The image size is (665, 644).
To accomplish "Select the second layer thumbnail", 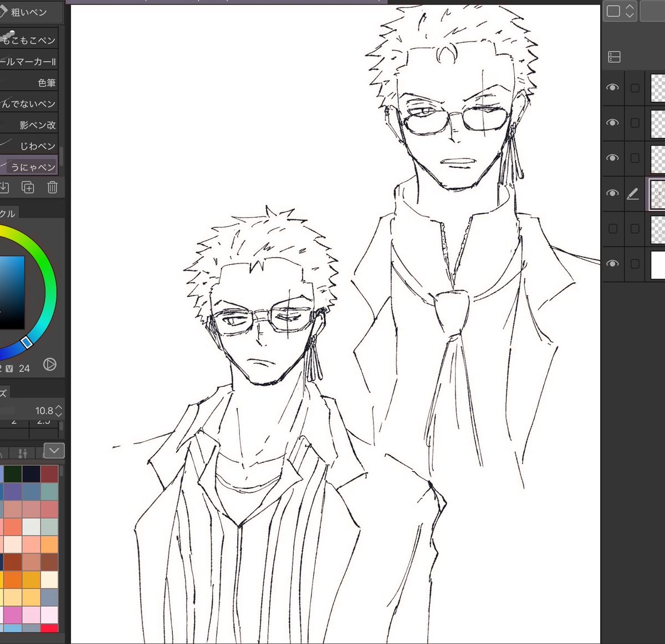I will click(658, 123).
